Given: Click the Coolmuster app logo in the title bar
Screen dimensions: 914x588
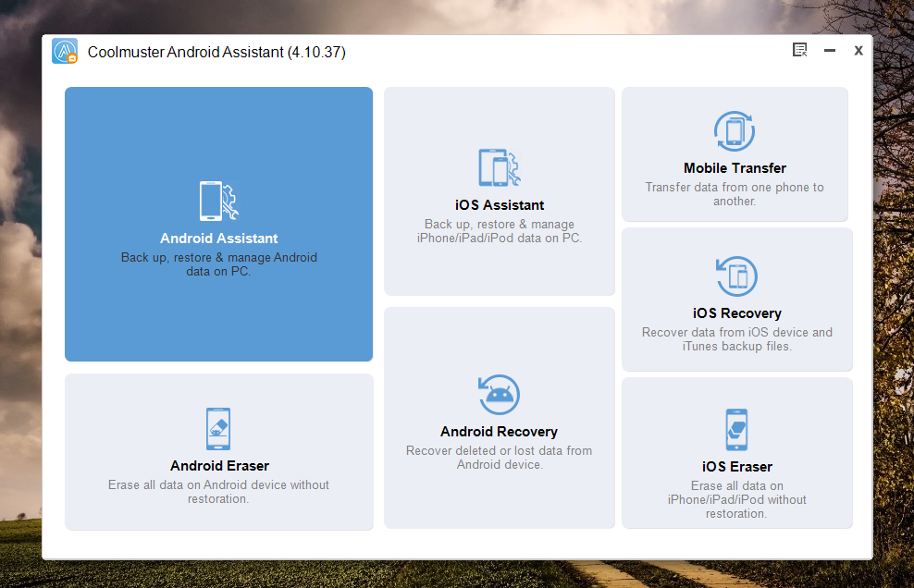Looking at the screenshot, I should [x=65, y=51].
